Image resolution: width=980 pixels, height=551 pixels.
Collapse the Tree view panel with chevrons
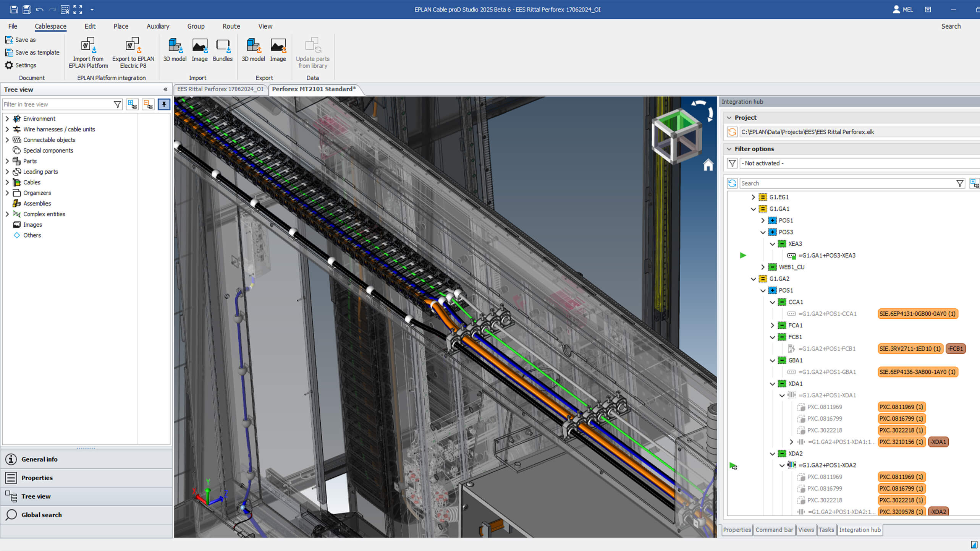[165, 89]
